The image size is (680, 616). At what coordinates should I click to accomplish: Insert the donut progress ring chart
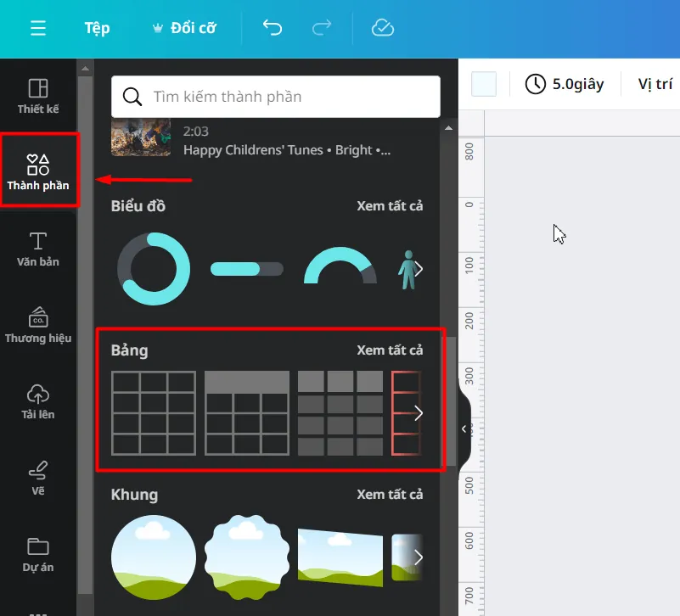(x=154, y=269)
